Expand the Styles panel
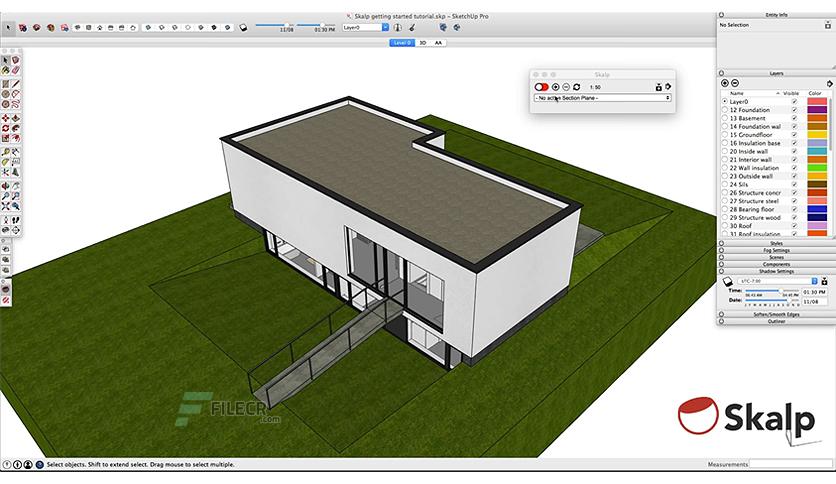Viewport: 836px width, 484px height. click(776, 244)
